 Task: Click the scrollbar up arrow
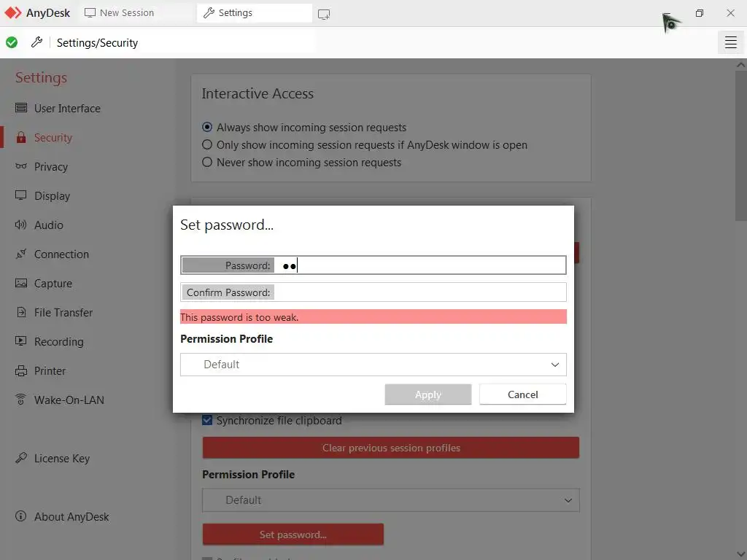tap(741, 65)
